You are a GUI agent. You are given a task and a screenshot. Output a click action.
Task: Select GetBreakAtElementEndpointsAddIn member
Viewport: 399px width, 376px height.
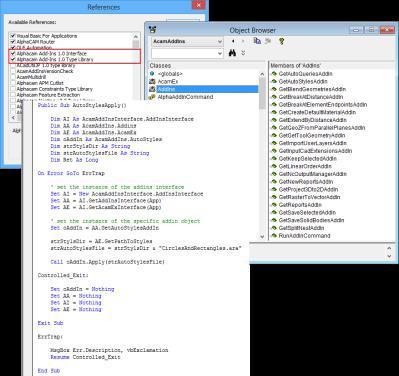[323, 104]
